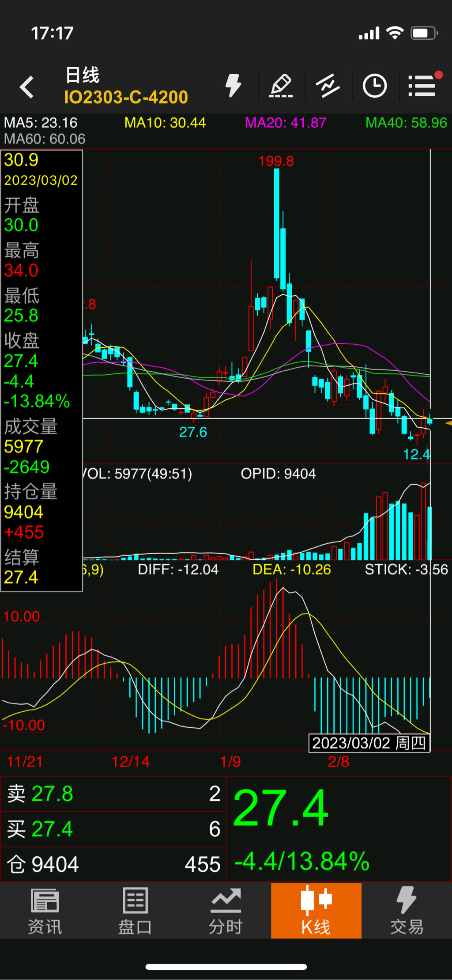This screenshot has width=452, height=980.
Task: Tap the lightning quick-trade icon in header
Action: 234,86
